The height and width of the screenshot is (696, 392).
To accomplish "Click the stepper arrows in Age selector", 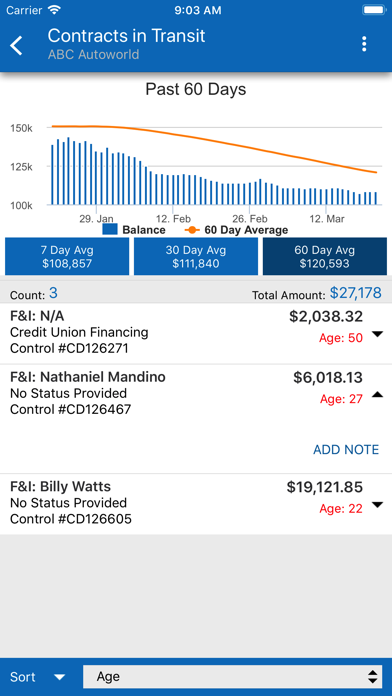I will click(373, 677).
